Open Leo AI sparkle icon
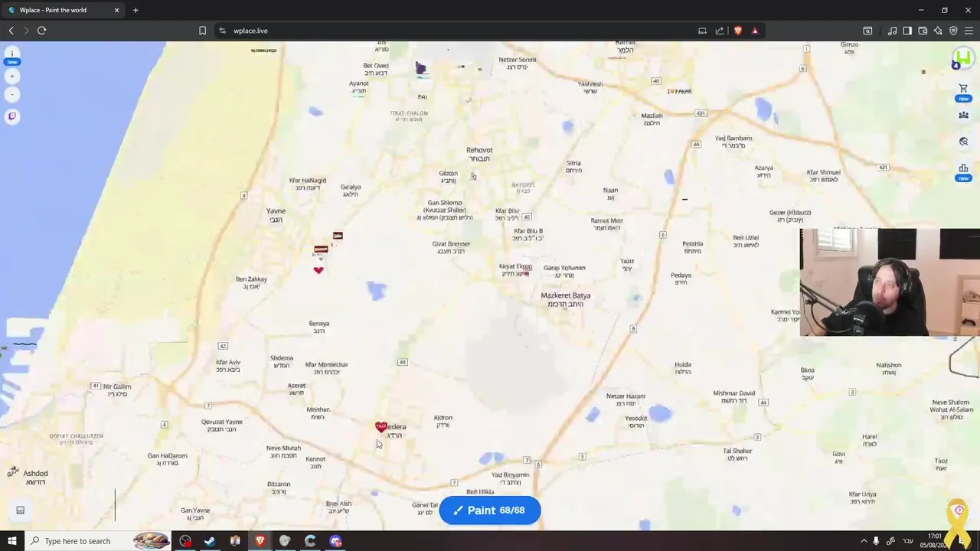The width and height of the screenshot is (980, 551). tap(938, 31)
